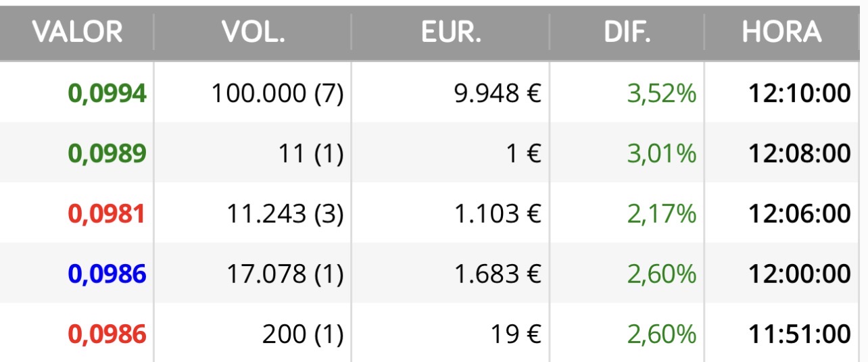Image resolution: width=868 pixels, height=362 pixels.
Task: Click the HORA column header
Action: [781, 32]
